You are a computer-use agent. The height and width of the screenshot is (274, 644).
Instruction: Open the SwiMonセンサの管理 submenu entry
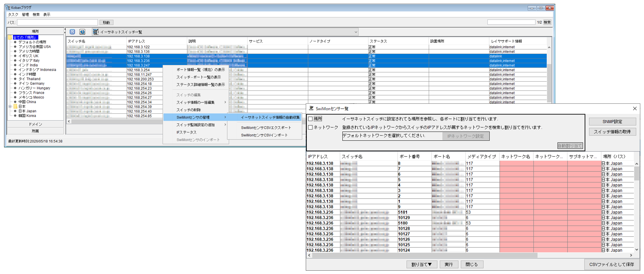[195, 117]
